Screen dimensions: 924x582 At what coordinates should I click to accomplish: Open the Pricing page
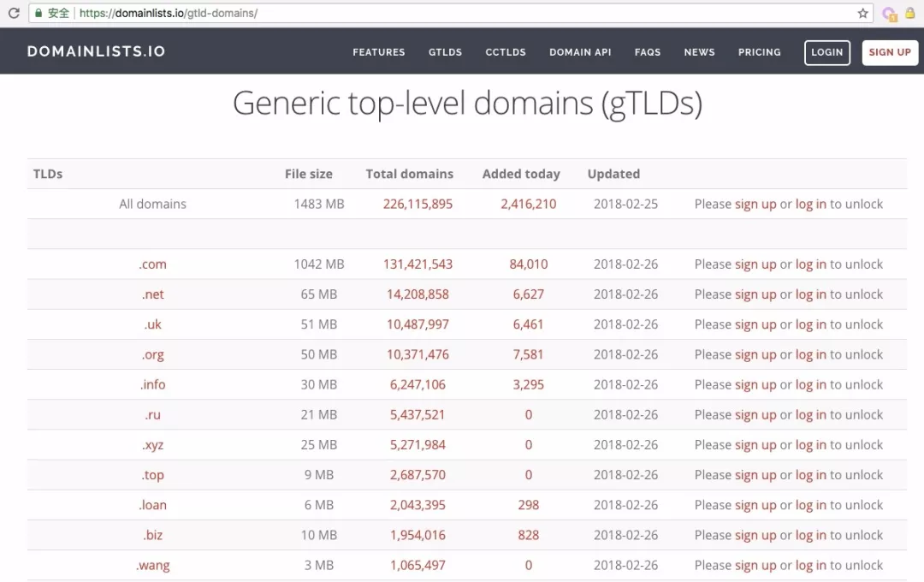[x=760, y=52]
